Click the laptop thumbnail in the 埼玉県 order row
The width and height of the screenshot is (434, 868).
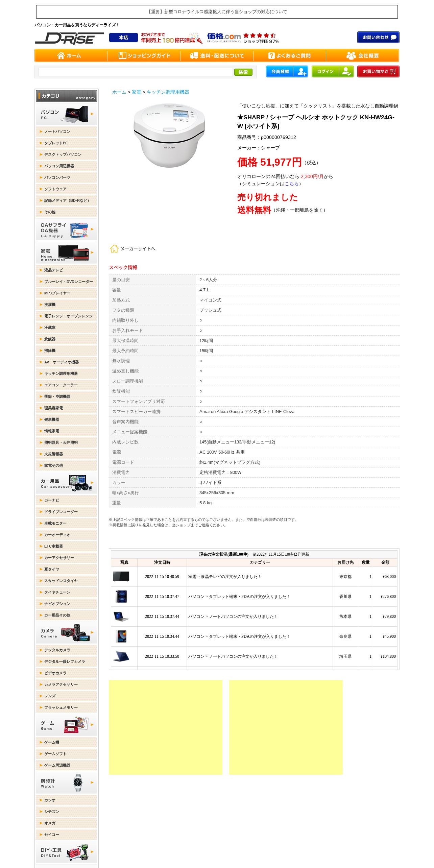coord(121,656)
